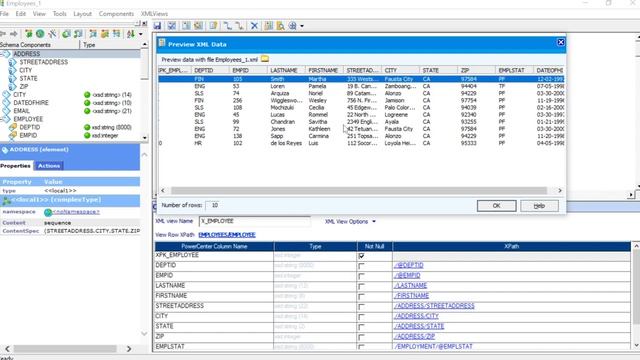Open the Components menu

(x=116, y=13)
